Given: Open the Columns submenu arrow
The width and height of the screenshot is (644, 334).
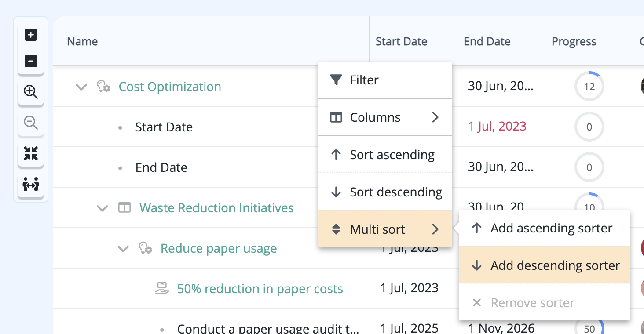Looking at the screenshot, I should [435, 117].
